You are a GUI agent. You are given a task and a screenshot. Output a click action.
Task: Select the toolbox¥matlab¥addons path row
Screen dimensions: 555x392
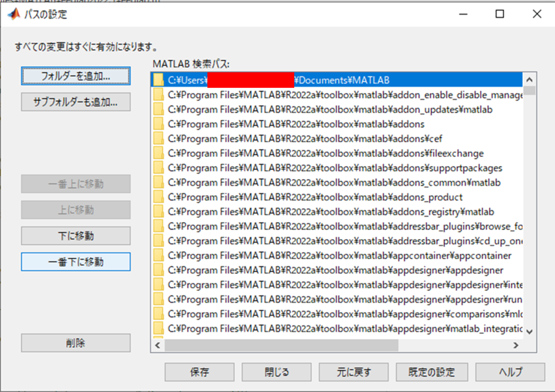coord(338,124)
